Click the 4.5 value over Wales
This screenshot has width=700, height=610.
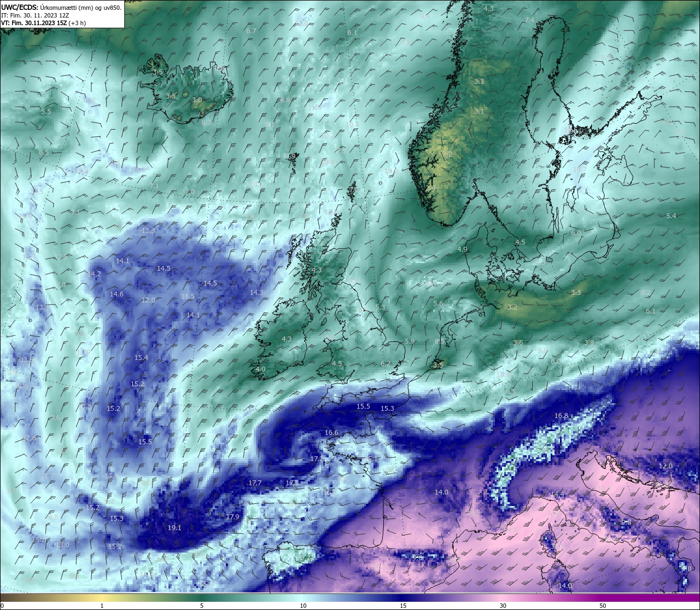337,364
